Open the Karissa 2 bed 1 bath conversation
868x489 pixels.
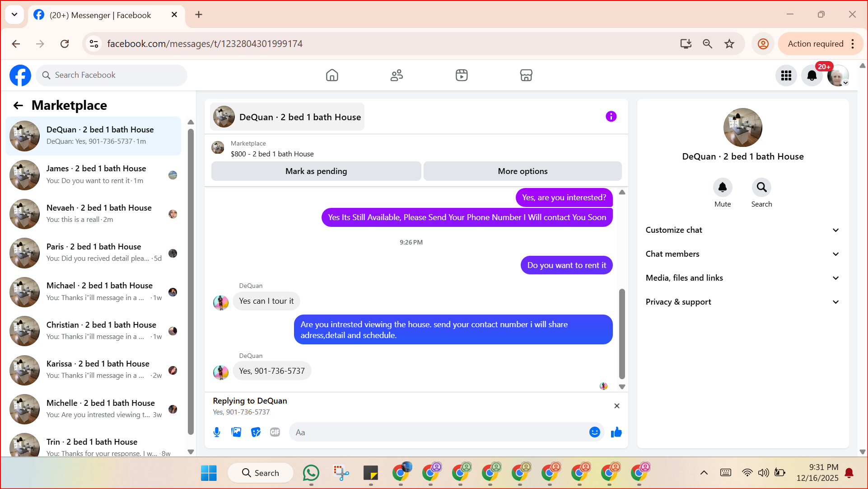pyautogui.click(x=93, y=370)
